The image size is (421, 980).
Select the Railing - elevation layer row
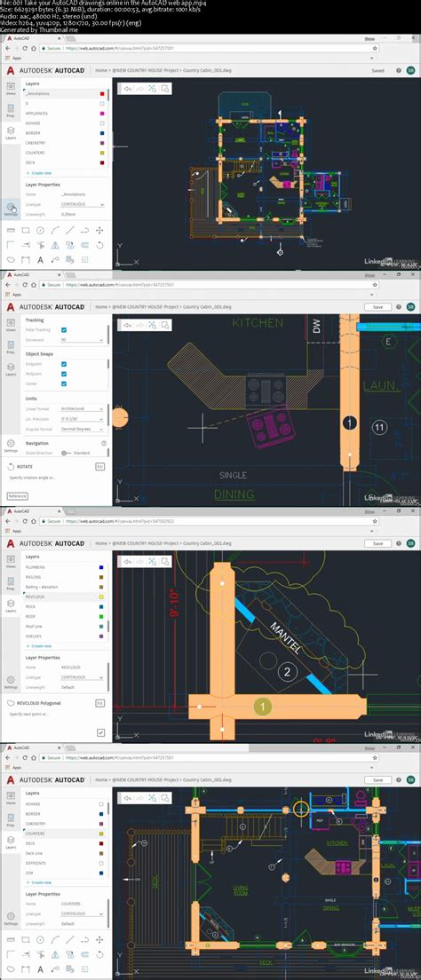(64, 587)
